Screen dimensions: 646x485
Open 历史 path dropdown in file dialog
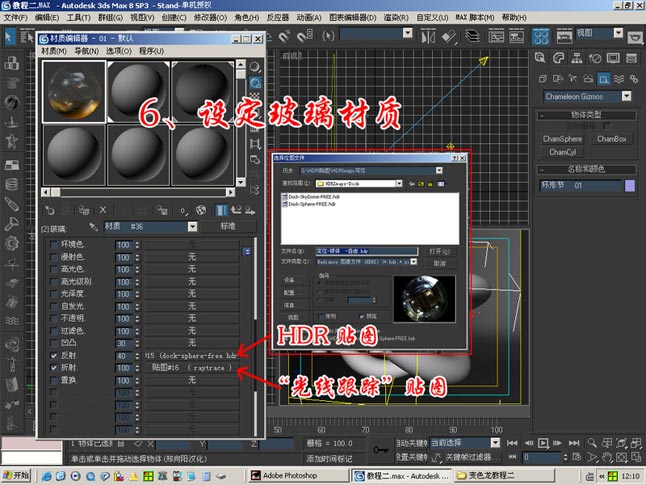(x=439, y=171)
